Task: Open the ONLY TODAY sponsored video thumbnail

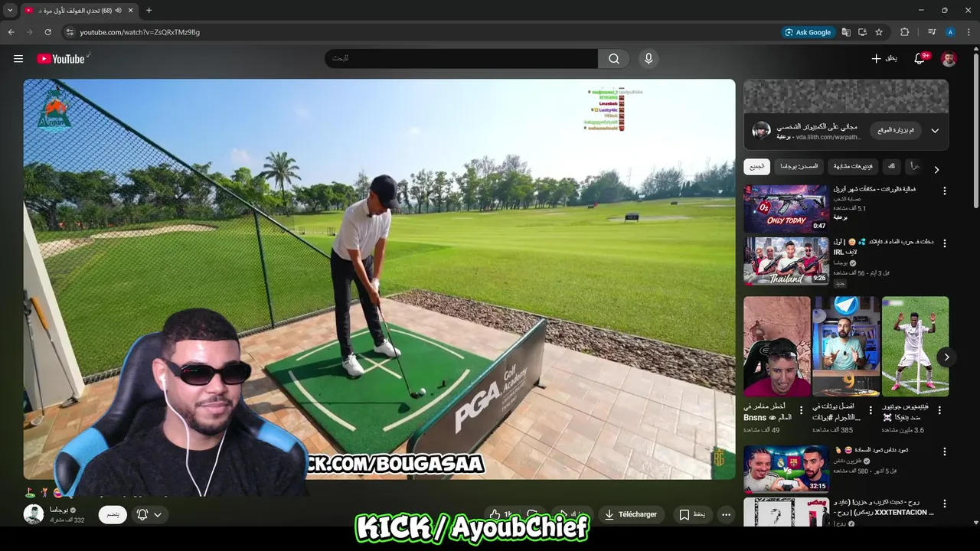Action: pyautogui.click(x=786, y=208)
